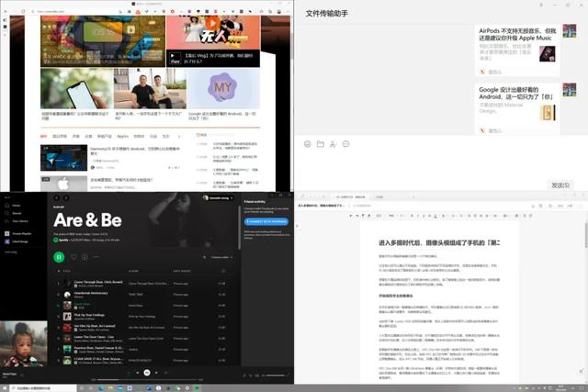Click Redo in the document editor toolbar

(357, 216)
